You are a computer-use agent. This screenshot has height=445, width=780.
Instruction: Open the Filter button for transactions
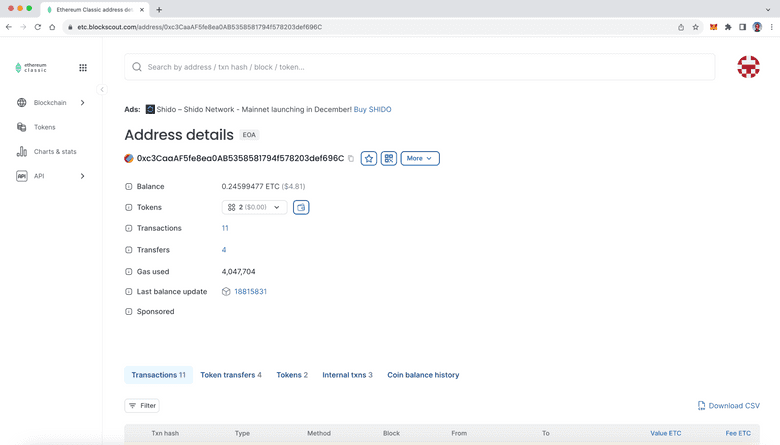point(142,406)
